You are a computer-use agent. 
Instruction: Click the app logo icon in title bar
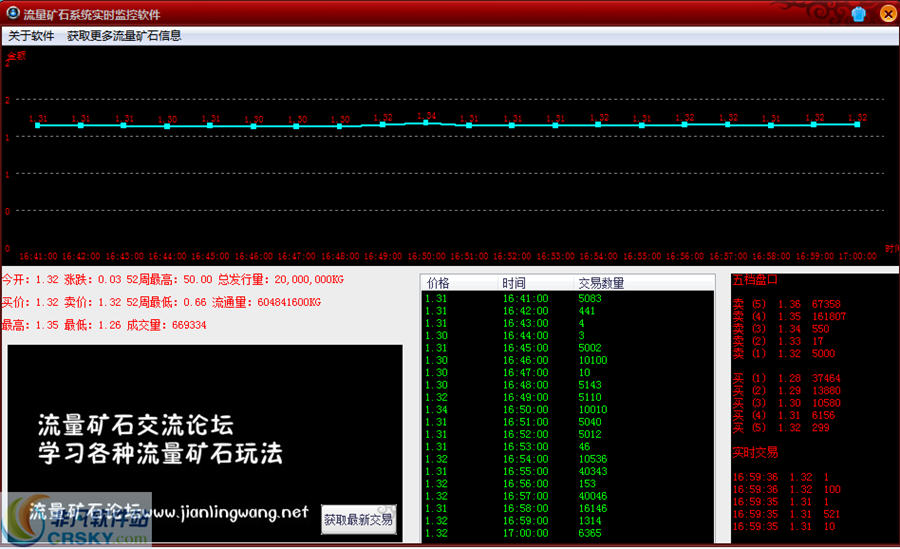[x=13, y=13]
